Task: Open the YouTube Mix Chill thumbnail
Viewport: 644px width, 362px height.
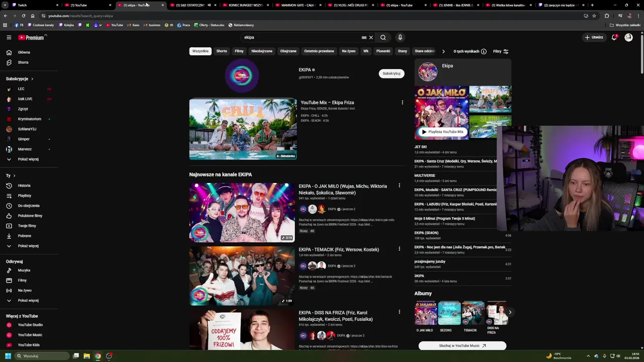Action: point(243,129)
